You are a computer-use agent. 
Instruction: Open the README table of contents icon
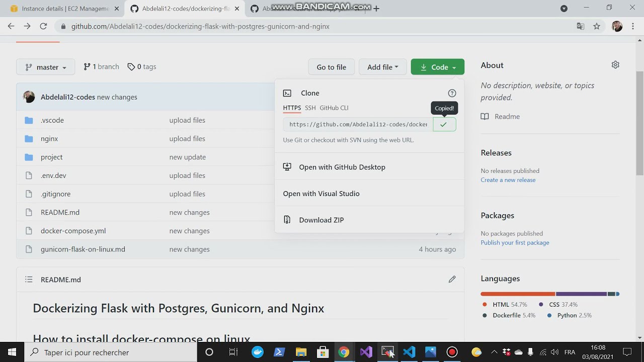[29, 280]
